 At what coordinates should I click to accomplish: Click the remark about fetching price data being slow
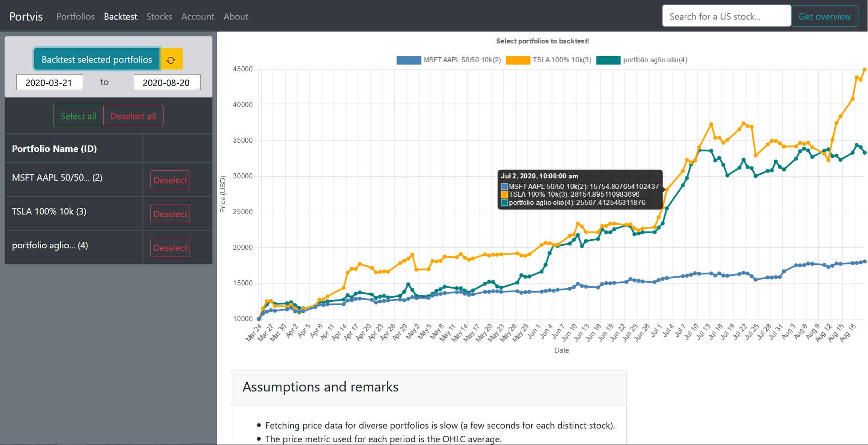tap(440, 425)
